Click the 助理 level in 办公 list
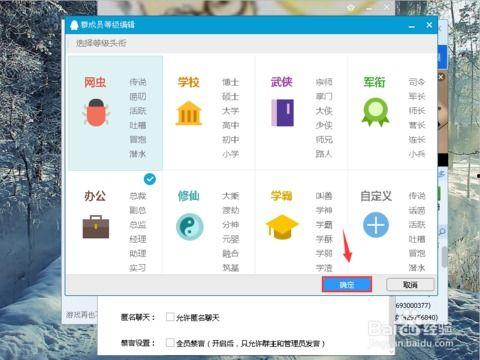The width and height of the screenshot is (480, 360). pos(138,254)
